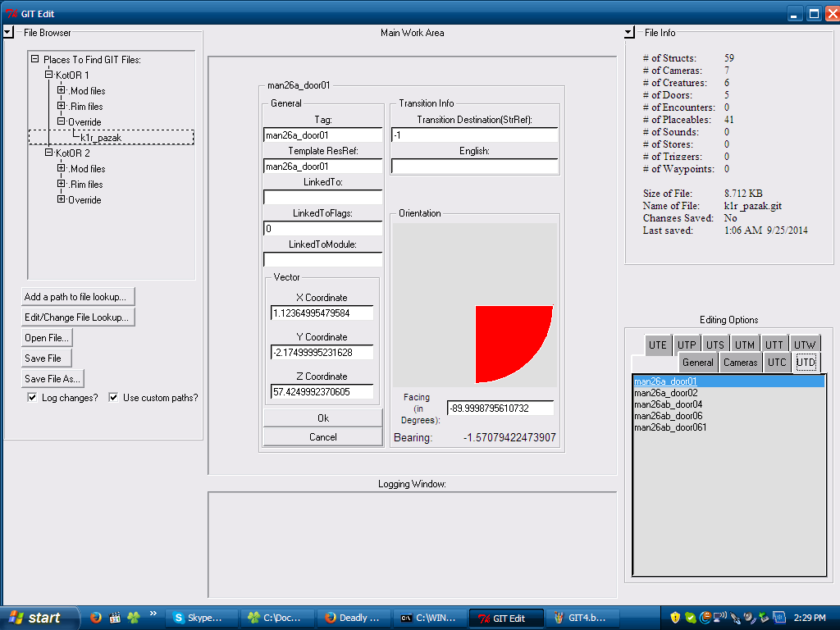Click yellow security shield tray icon

675,619
